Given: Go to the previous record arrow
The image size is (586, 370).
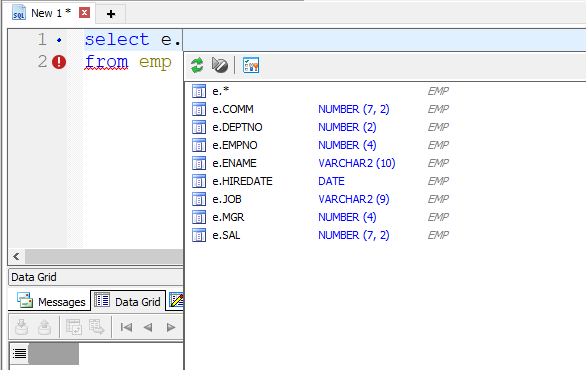Looking at the screenshot, I should [148, 328].
